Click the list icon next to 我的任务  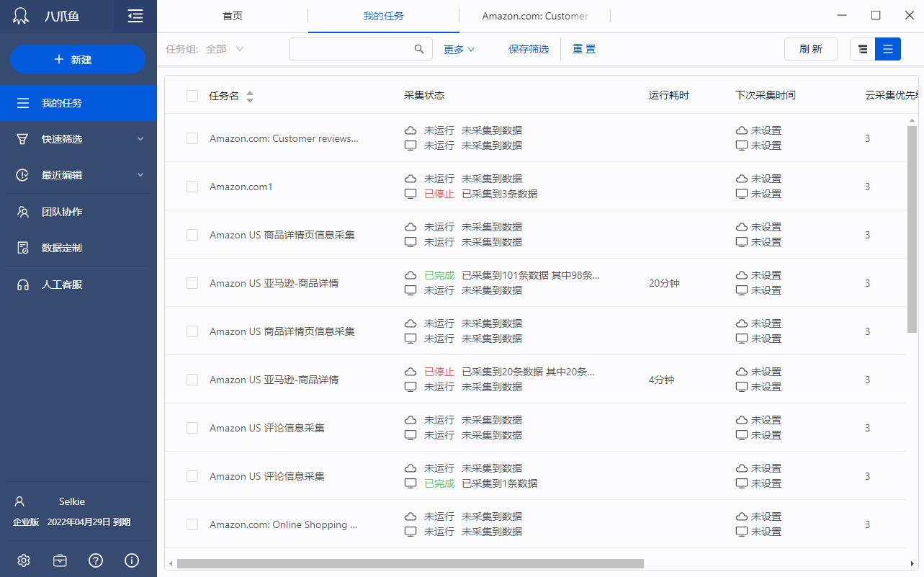24,103
